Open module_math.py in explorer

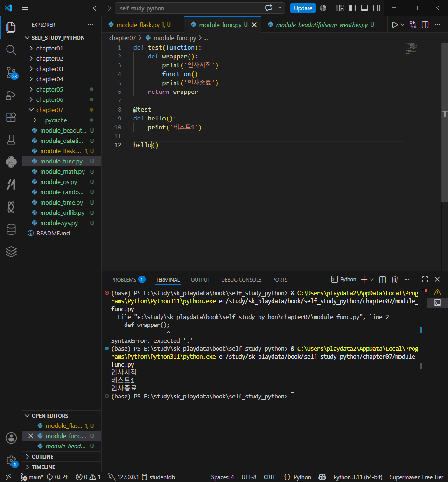tap(62, 171)
